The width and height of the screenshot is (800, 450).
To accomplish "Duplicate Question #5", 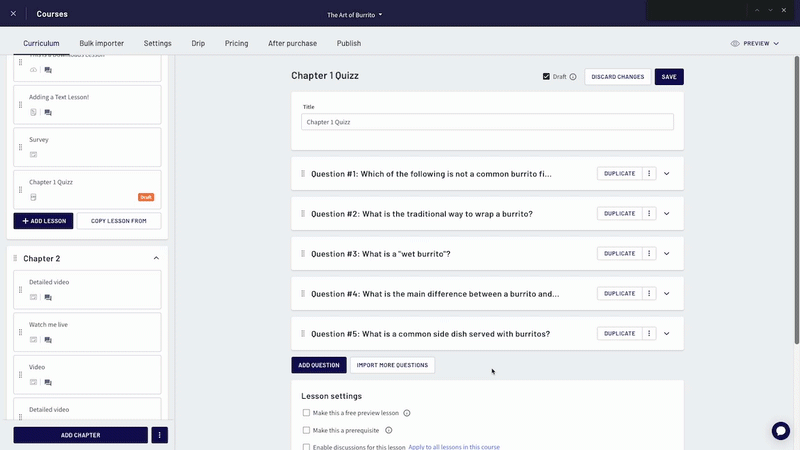I will coord(619,333).
